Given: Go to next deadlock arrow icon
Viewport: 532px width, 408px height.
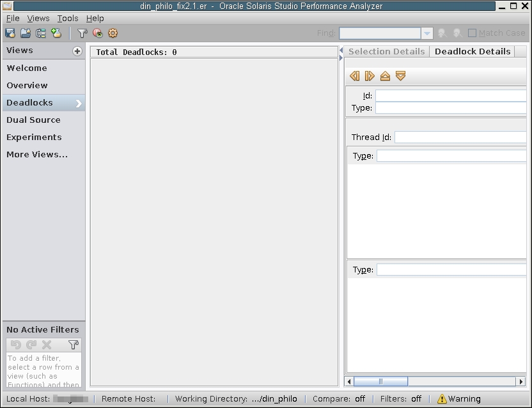Looking at the screenshot, I should tap(370, 75).
